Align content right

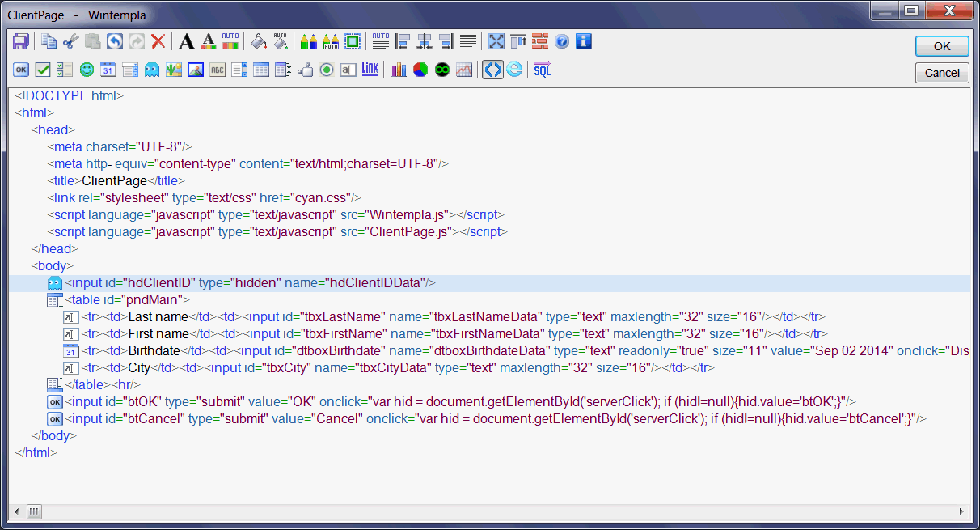pyautogui.click(x=446, y=41)
